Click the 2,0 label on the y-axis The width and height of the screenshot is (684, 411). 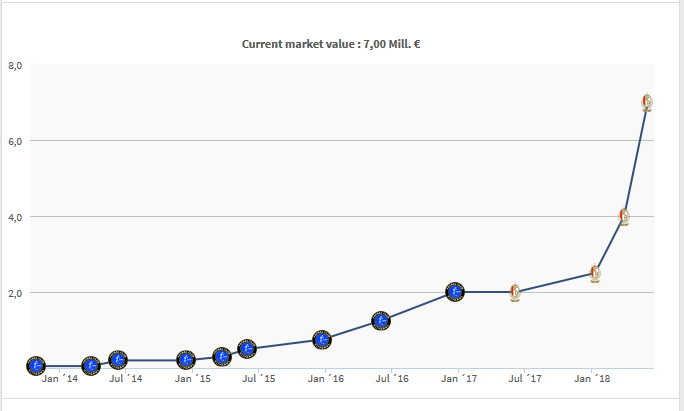tap(15, 293)
